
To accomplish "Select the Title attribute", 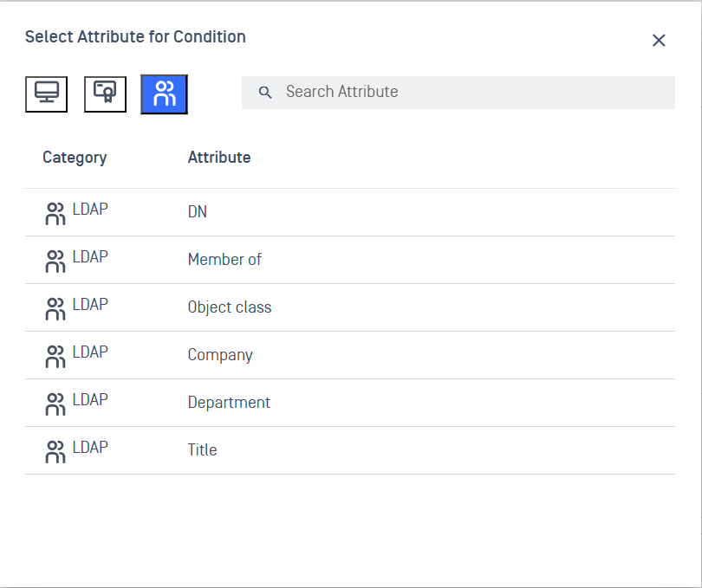I will [202, 450].
